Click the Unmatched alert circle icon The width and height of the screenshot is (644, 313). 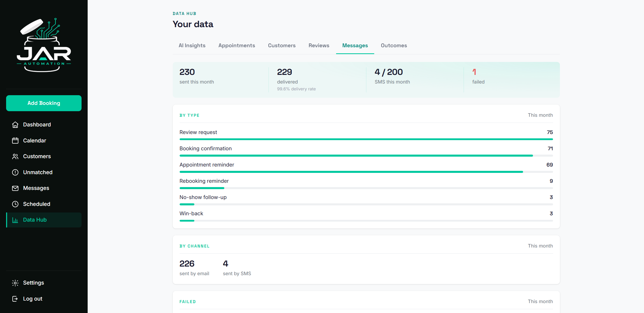pyautogui.click(x=15, y=172)
